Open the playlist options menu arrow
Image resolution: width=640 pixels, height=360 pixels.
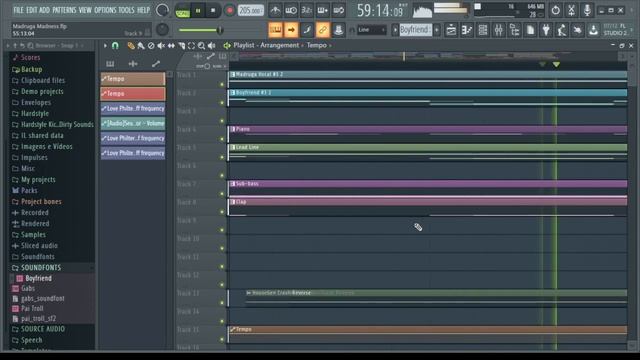[105, 46]
